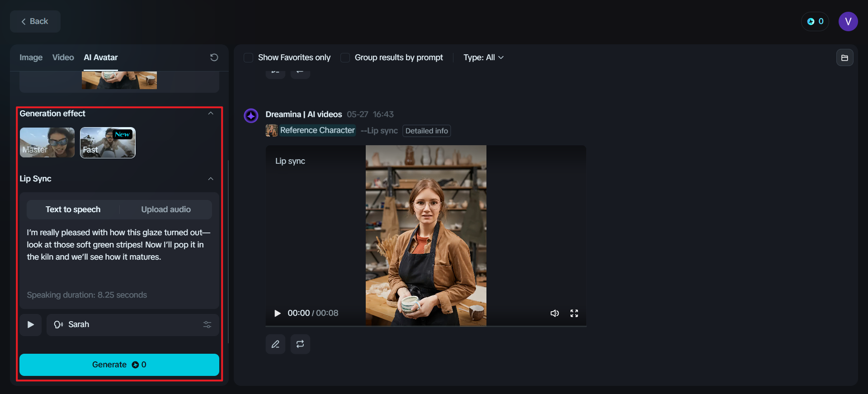Switch to the Image tab
The height and width of the screenshot is (394, 868).
coord(31,57)
